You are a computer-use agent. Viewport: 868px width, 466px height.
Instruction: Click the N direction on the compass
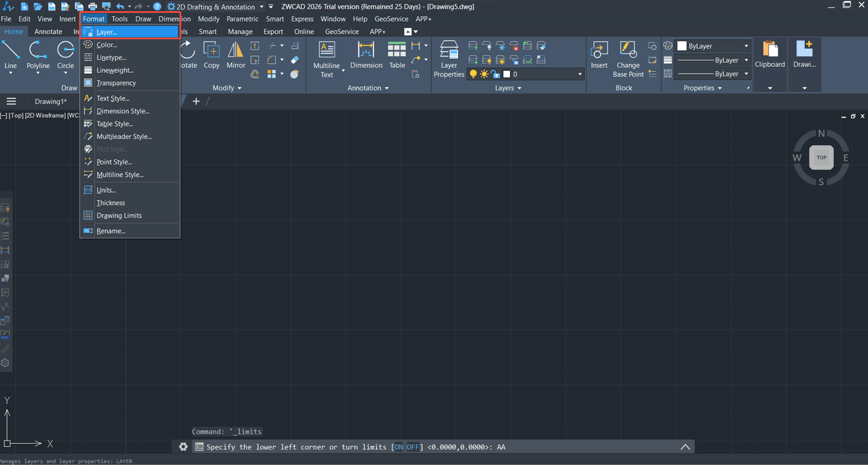(x=821, y=133)
